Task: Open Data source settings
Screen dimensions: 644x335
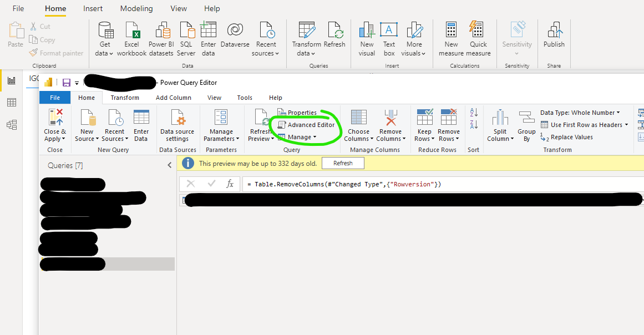Action: tap(177, 125)
